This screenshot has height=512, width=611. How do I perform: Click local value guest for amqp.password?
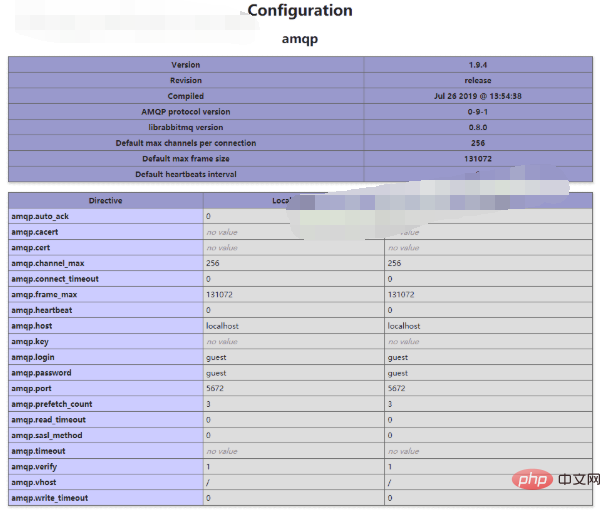(x=216, y=373)
